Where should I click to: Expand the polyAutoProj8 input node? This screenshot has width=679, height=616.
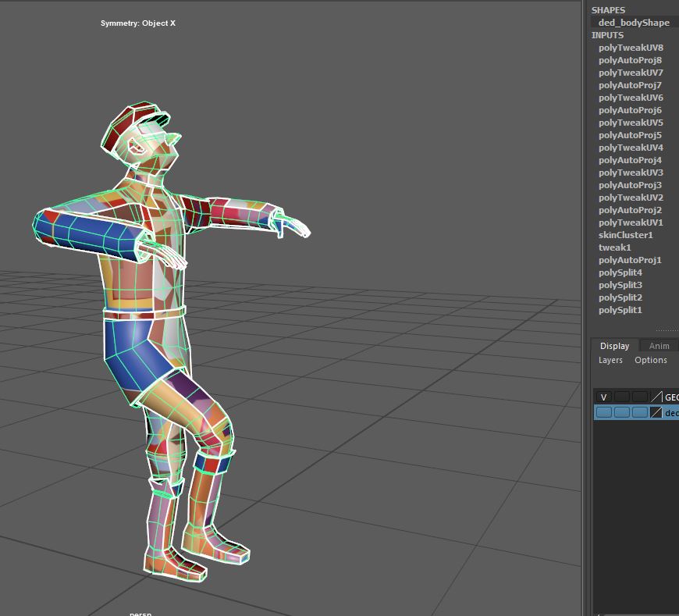click(x=630, y=60)
